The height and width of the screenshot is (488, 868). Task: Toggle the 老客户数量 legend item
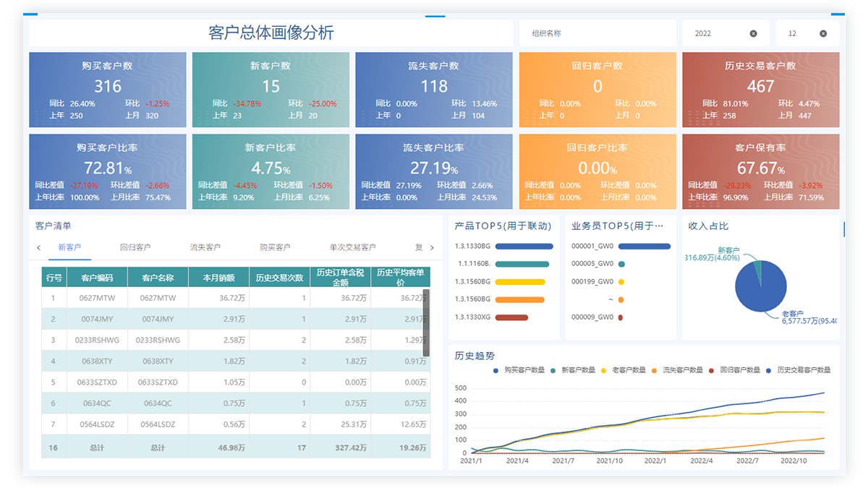[x=623, y=369]
